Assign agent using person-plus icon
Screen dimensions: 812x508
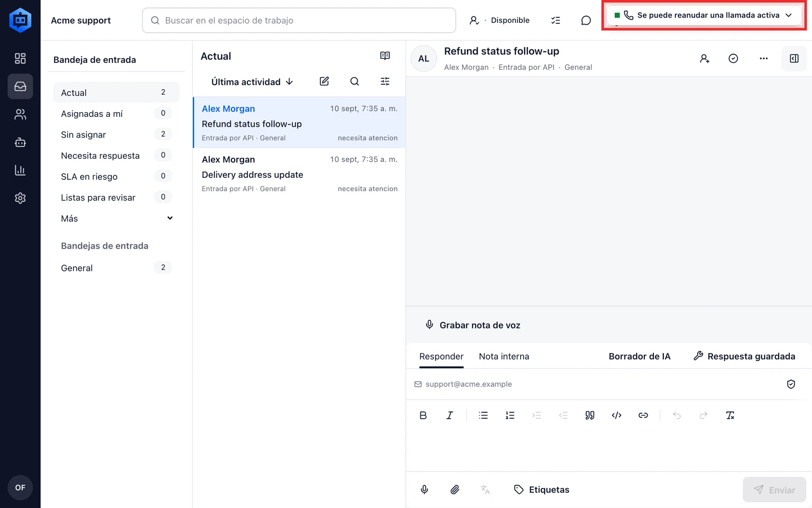(704, 59)
